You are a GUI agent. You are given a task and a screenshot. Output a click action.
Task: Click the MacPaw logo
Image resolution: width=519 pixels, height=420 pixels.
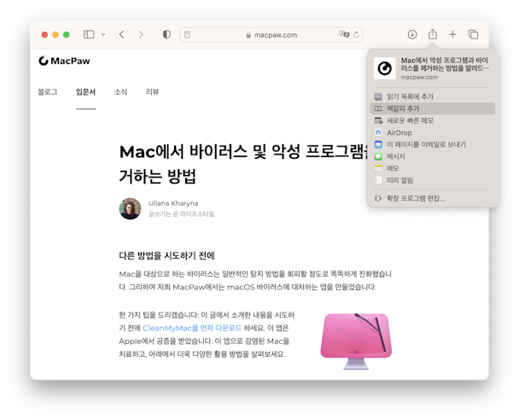64,61
